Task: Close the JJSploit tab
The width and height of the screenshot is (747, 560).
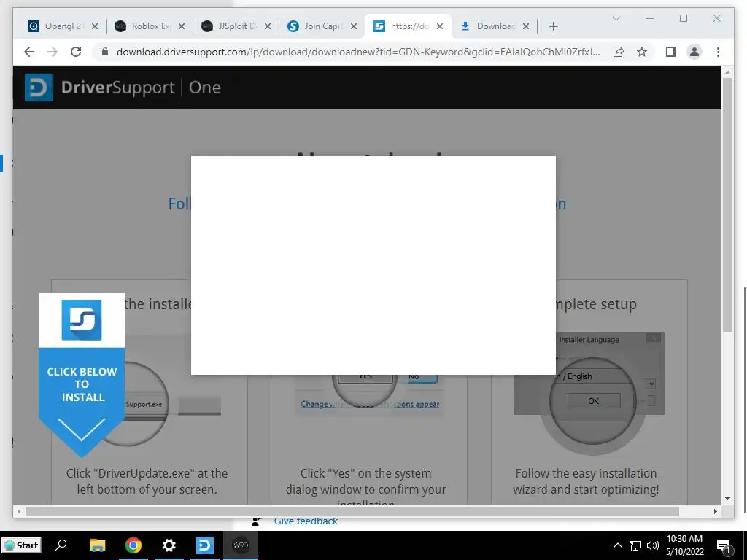Action: [x=268, y=26]
